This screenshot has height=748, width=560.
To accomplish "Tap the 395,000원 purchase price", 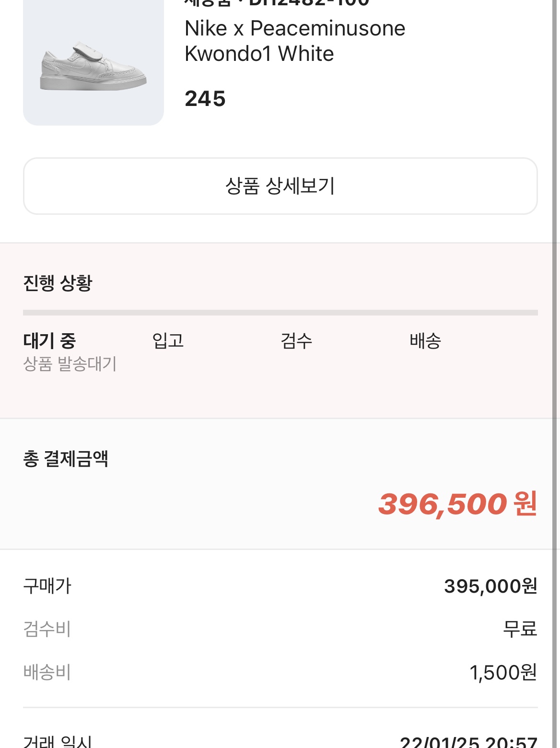I will [x=491, y=586].
